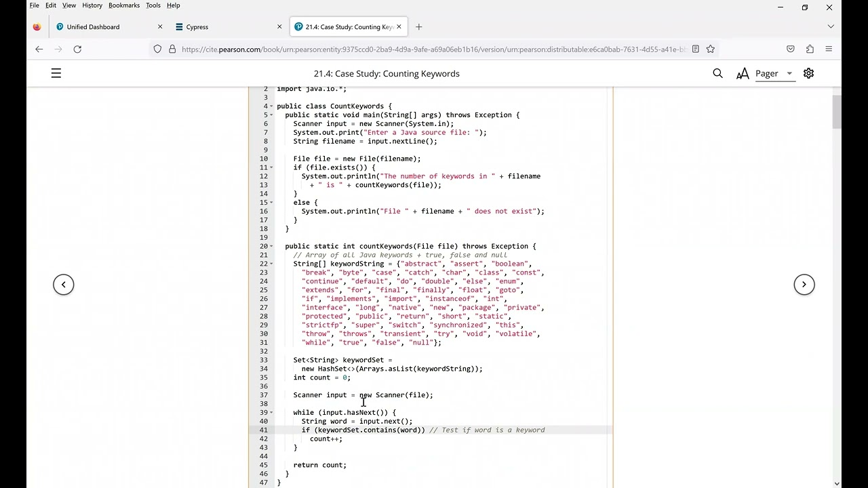Viewport: 868px width, 488px height.
Task: Collapse code fold arrow at line 15
Action: click(x=271, y=203)
